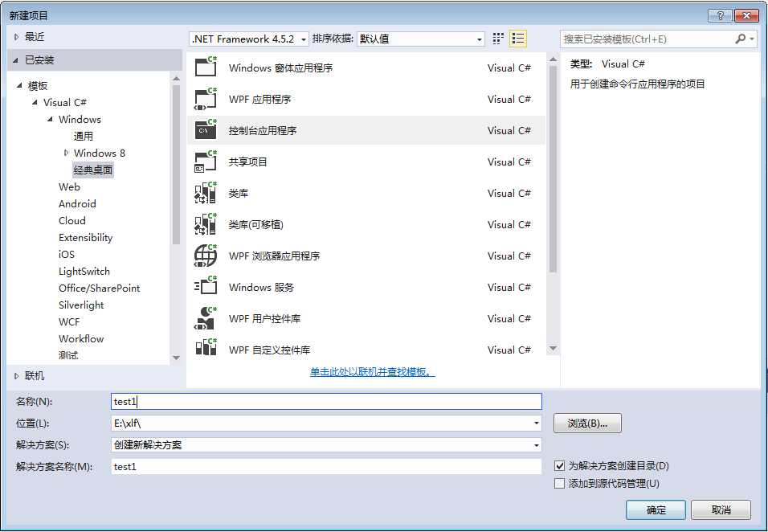
Task: Click the template list scroll up arrow
Action: coord(553,59)
